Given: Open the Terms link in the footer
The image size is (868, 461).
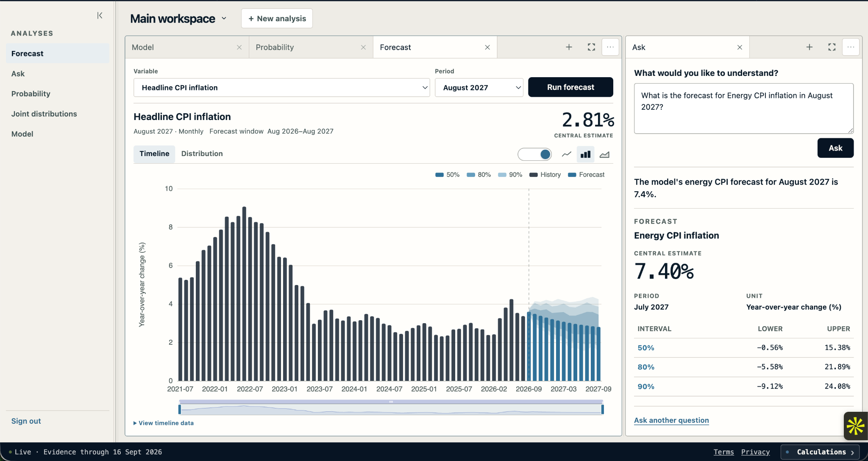Looking at the screenshot, I should coord(723,452).
